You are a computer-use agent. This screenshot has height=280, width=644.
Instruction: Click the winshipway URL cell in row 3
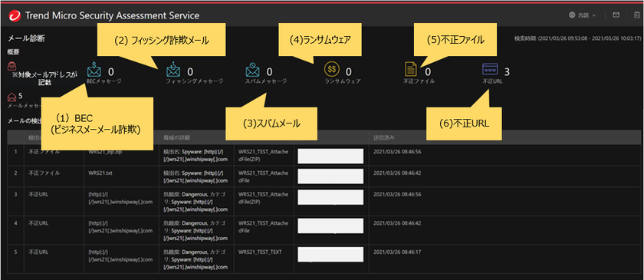(x=120, y=198)
